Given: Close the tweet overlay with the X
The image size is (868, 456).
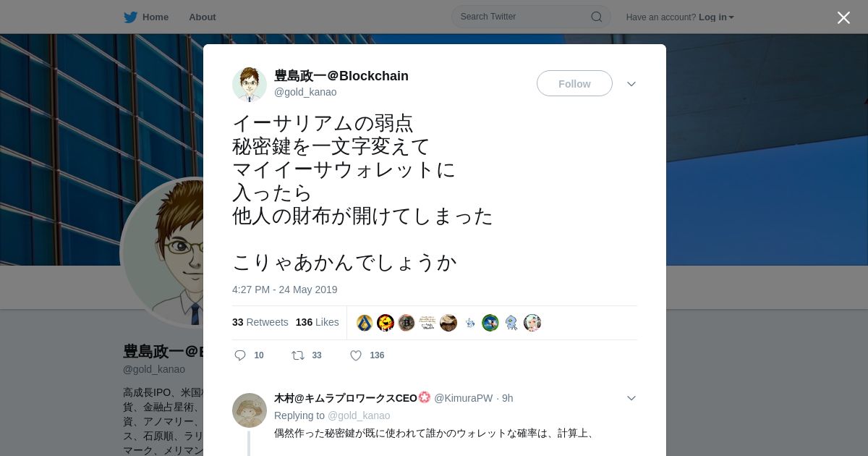Looking at the screenshot, I should 843,17.
